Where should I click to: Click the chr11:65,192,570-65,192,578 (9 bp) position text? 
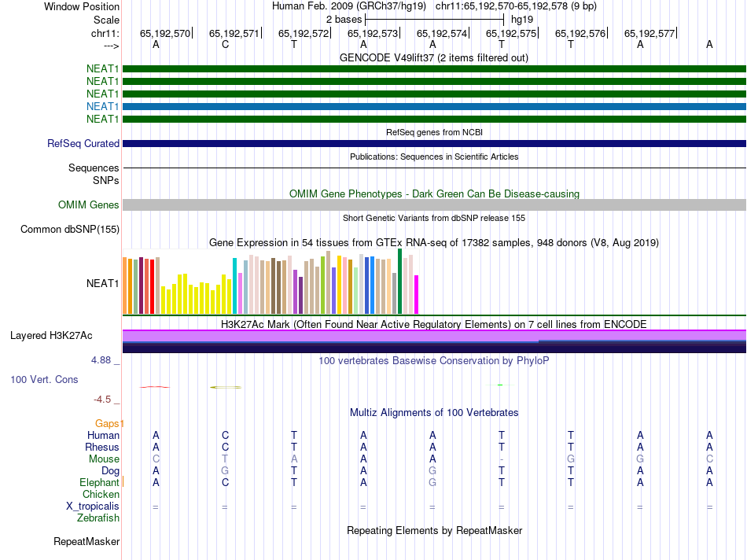tap(516, 6)
